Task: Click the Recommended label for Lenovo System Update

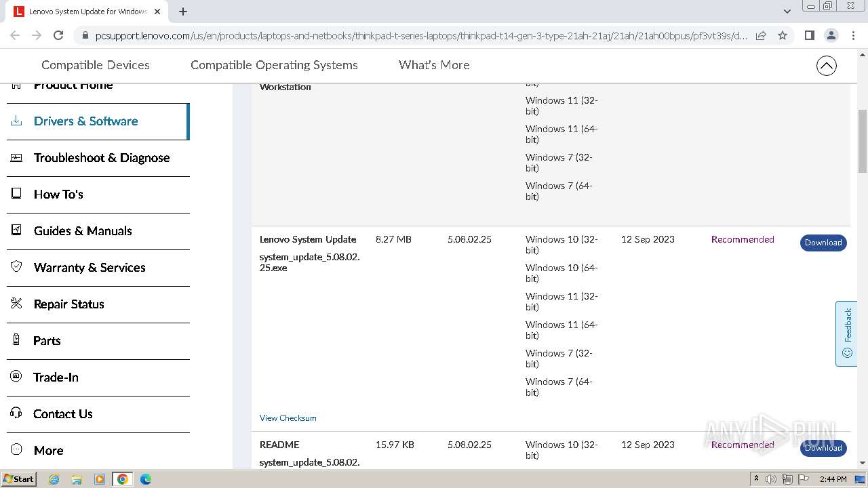Action: click(743, 239)
